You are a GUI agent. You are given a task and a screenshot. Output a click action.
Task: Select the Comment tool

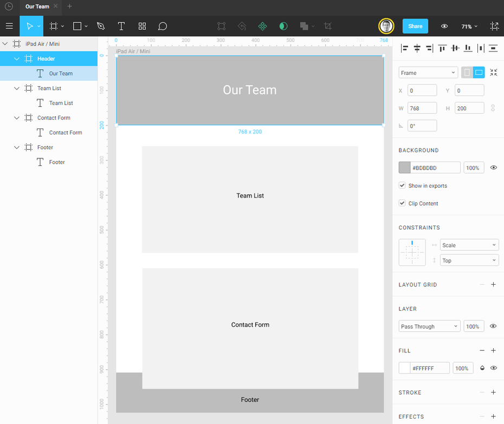tap(163, 26)
